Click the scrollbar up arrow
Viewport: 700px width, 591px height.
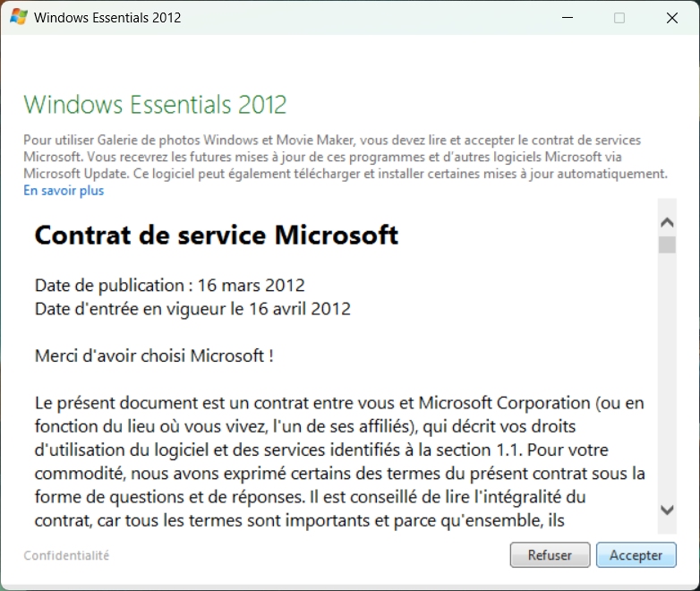pos(667,222)
